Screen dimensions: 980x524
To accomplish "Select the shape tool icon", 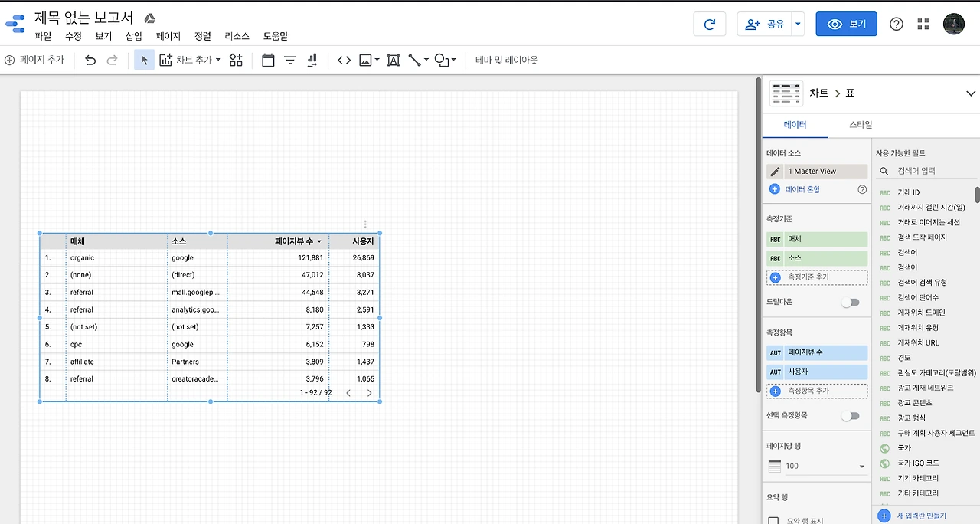I will (441, 60).
